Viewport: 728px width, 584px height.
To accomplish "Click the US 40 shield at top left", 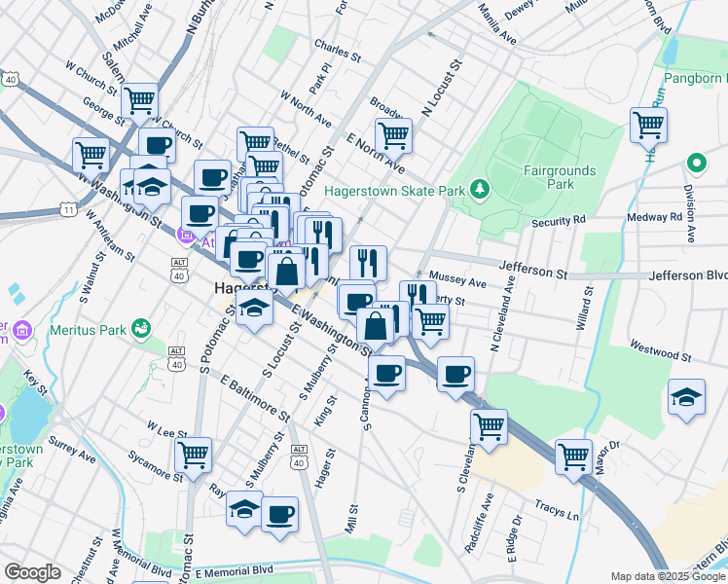I will tap(10, 80).
